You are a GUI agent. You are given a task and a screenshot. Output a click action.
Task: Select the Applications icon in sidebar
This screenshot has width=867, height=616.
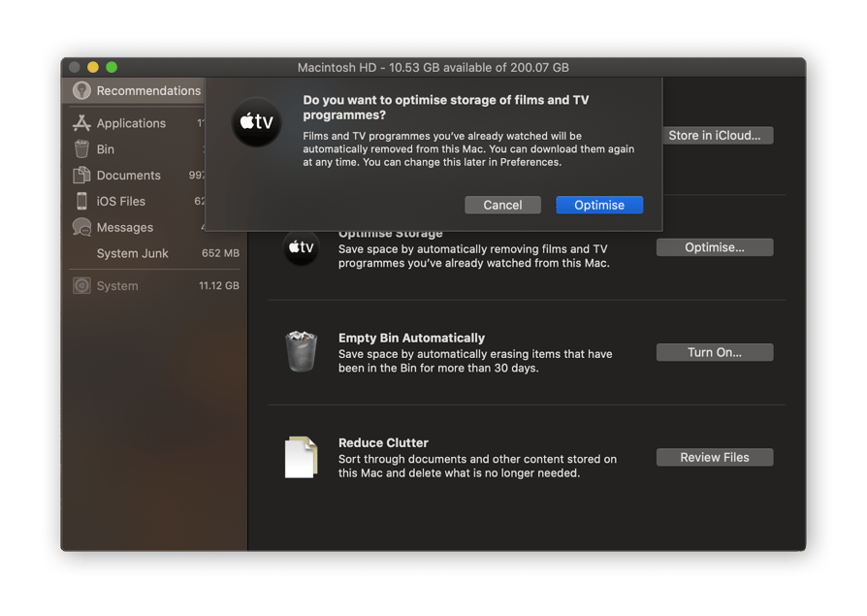pos(80,122)
